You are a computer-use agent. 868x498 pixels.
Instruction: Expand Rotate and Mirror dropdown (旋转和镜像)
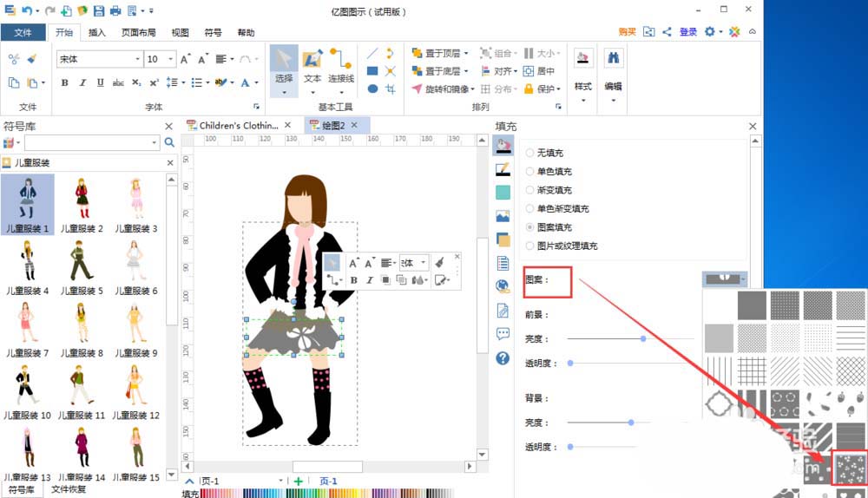point(473,88)
